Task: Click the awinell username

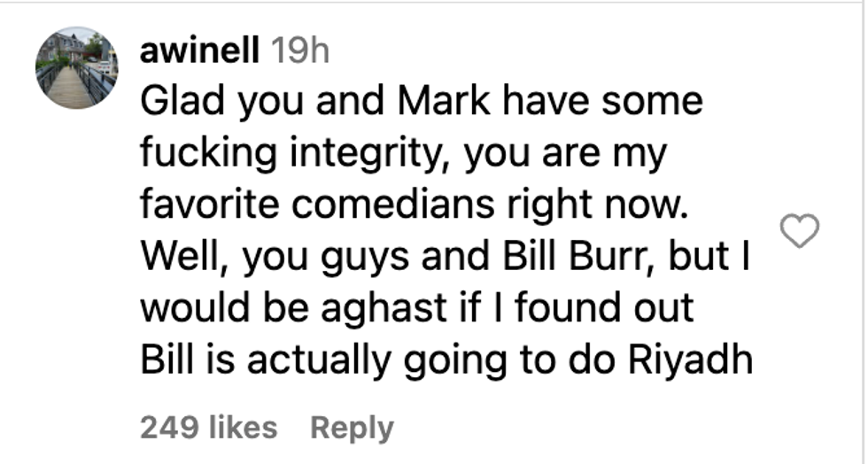Action: [x=199, y=51]
